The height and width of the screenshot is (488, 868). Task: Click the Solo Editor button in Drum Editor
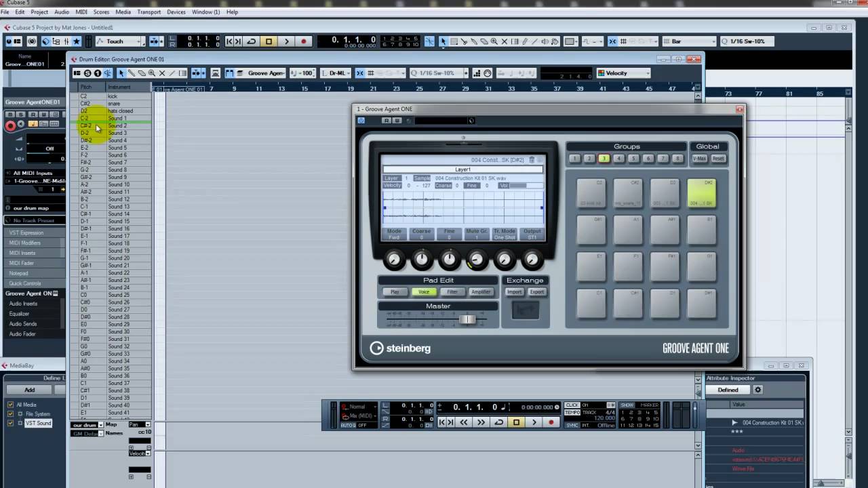pos(87,73)
